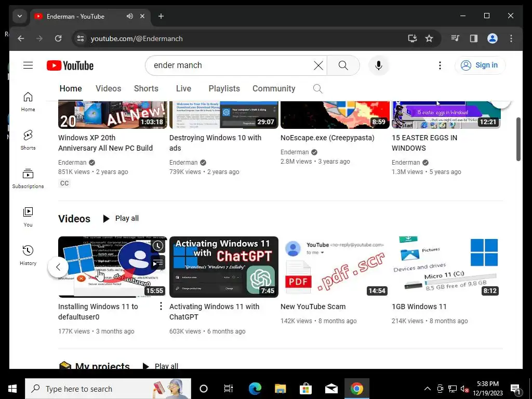
Task: Play all in Videos section
Action: 121,219
